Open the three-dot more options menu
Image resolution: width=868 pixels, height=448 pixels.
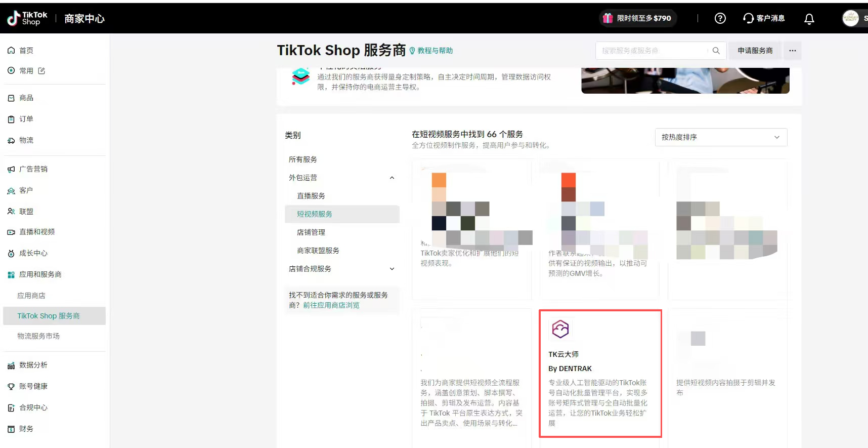pos(792,51)
